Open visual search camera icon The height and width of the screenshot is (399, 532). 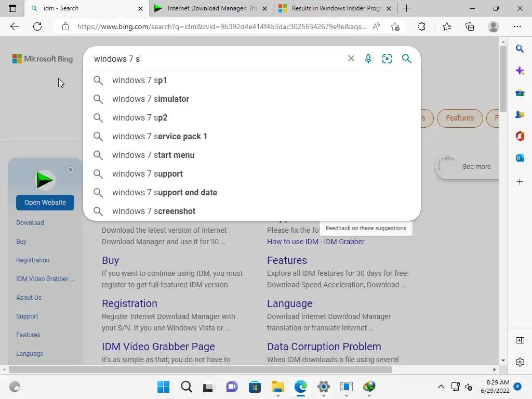click(x=387, y=59)
